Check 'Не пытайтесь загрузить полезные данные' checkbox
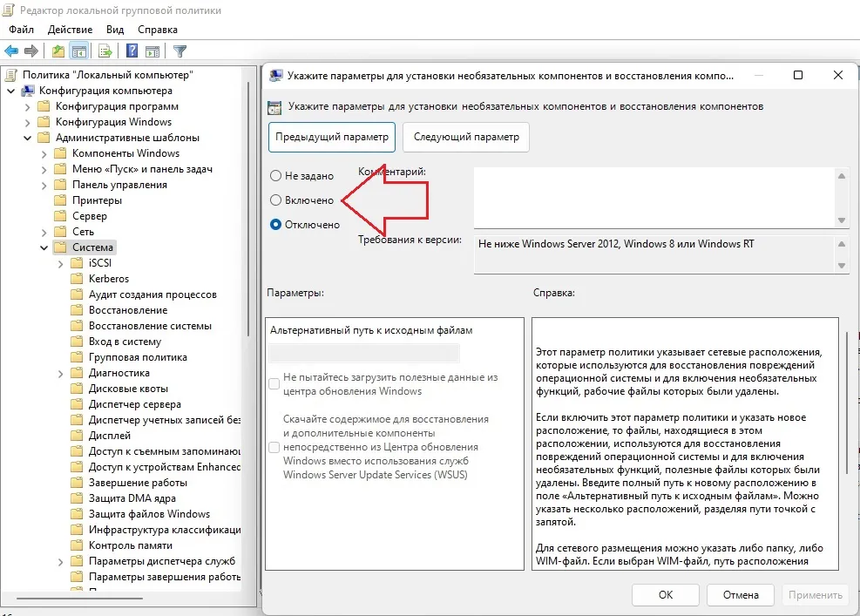Image resolution: width=860 pixels, height=616 pixels. [274, 384]
